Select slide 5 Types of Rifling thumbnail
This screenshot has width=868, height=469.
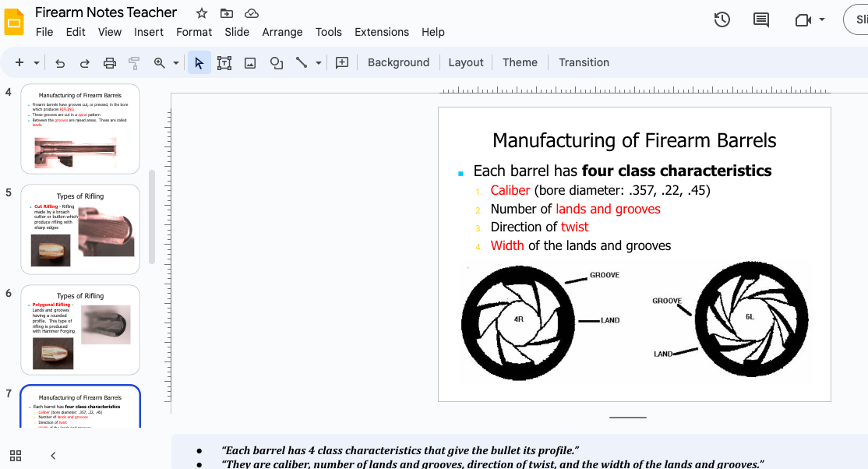point(80,229)
